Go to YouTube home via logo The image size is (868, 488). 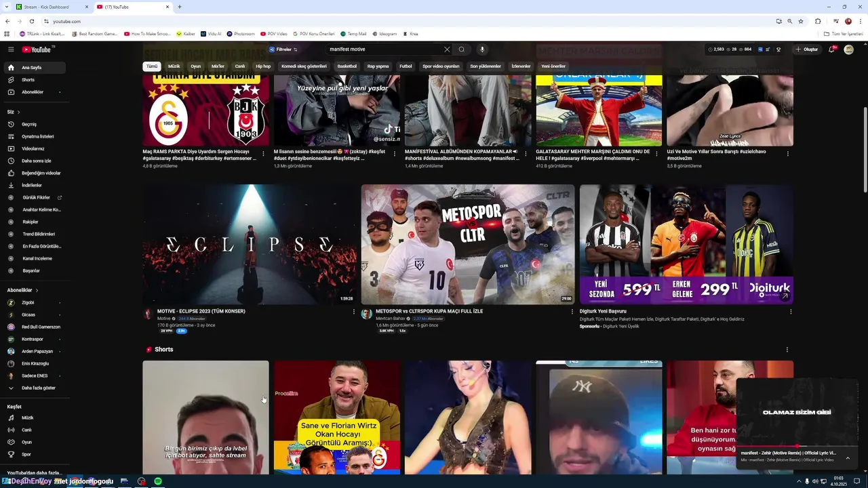pyautogui.click(x=37, y=49)
